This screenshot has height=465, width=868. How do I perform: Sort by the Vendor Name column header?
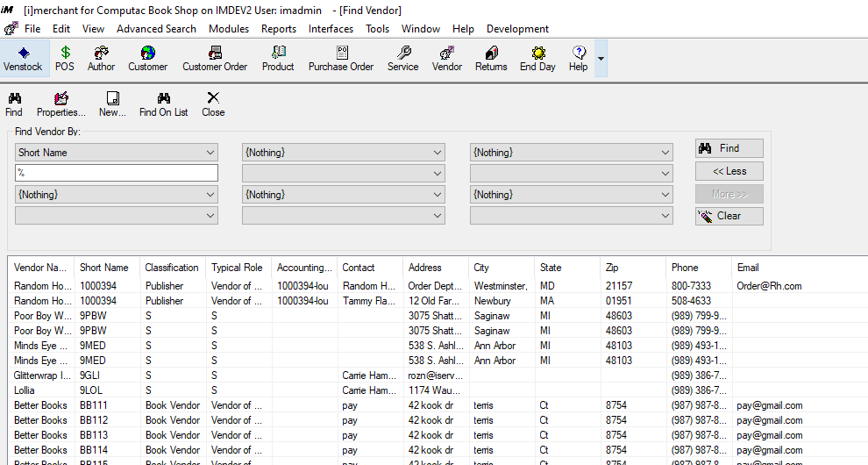coord(40,267)
